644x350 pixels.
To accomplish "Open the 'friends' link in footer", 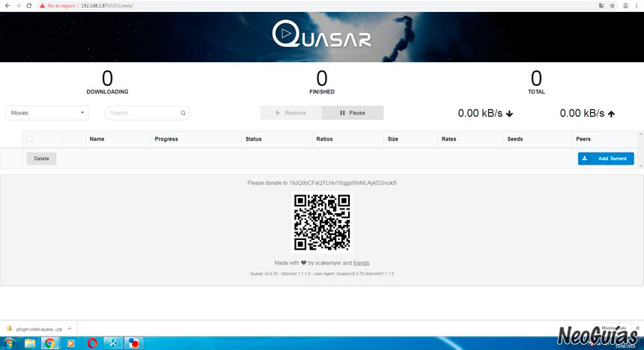I will tap(361, 263).
